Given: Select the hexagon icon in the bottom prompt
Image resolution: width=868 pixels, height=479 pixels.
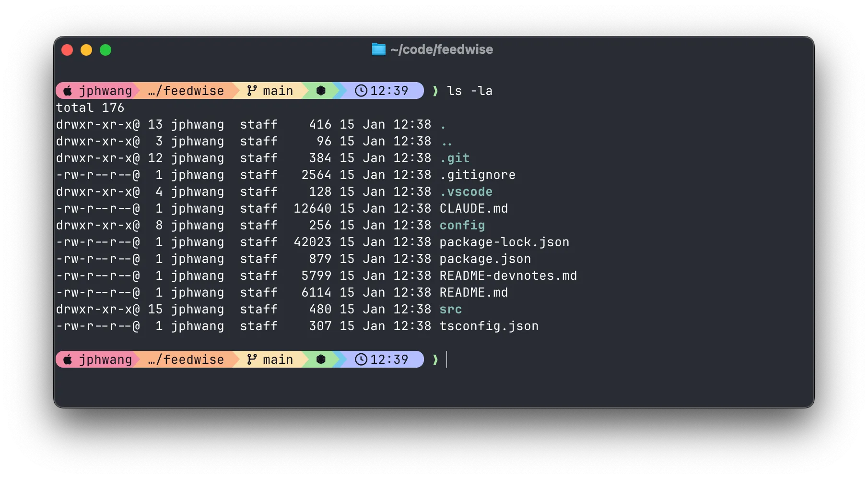Looking at the screenshot, I should (321, 359).
